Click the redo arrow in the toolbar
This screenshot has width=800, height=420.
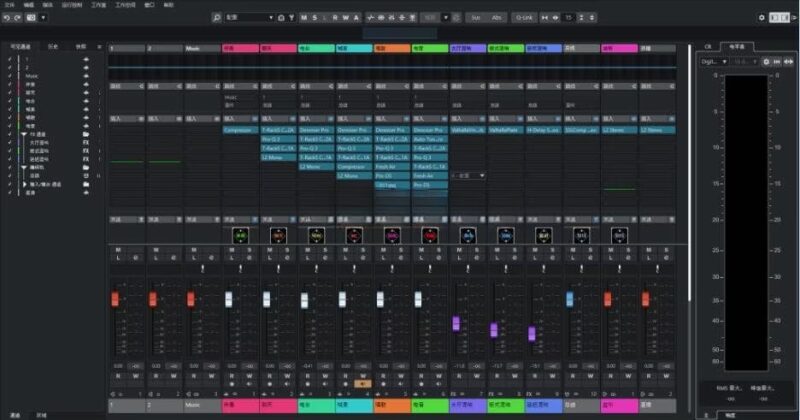click(17, 17)
